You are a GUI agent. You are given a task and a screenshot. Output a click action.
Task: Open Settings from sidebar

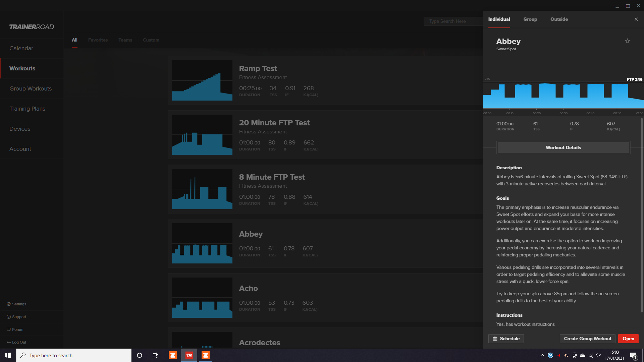coord(16,304)
